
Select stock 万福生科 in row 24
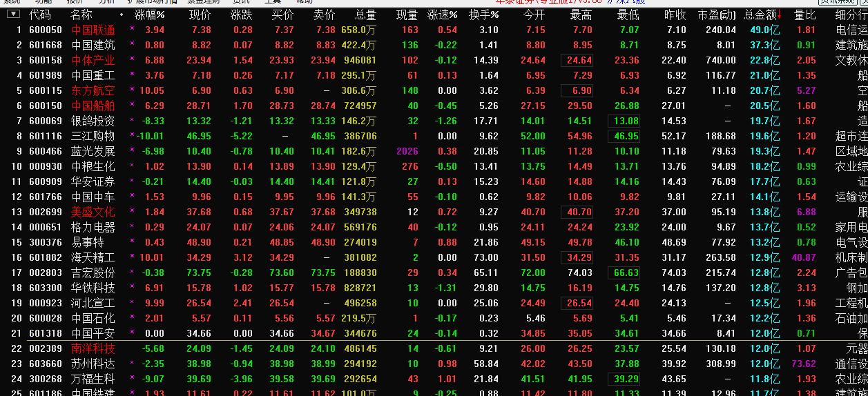pyautogui.click(x=93, y=379)
